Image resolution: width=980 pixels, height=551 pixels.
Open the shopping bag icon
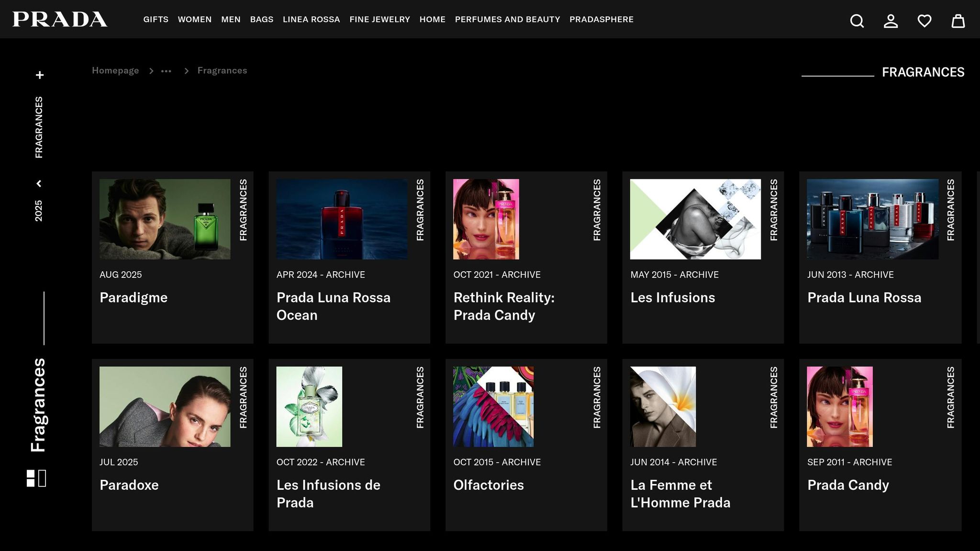(x=958, y=21)
